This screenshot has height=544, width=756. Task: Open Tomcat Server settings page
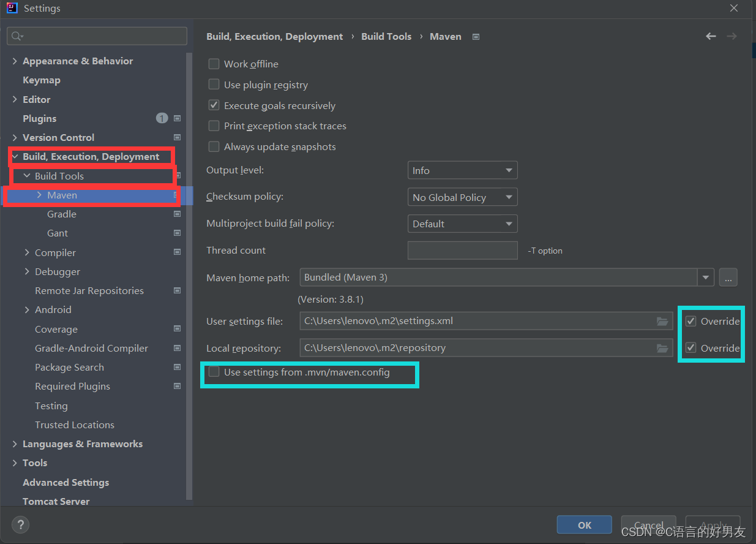point(56,501)
